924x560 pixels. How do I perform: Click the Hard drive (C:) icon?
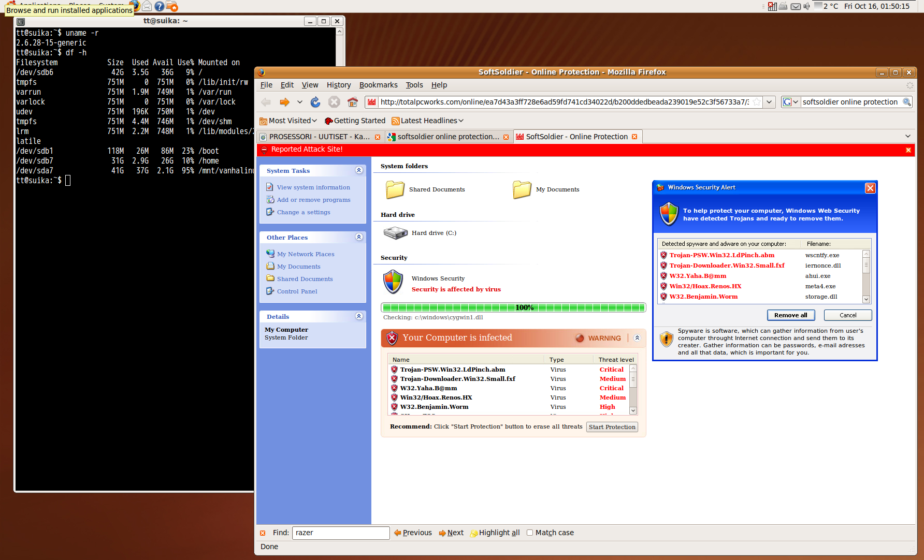[x=396, y=233]
